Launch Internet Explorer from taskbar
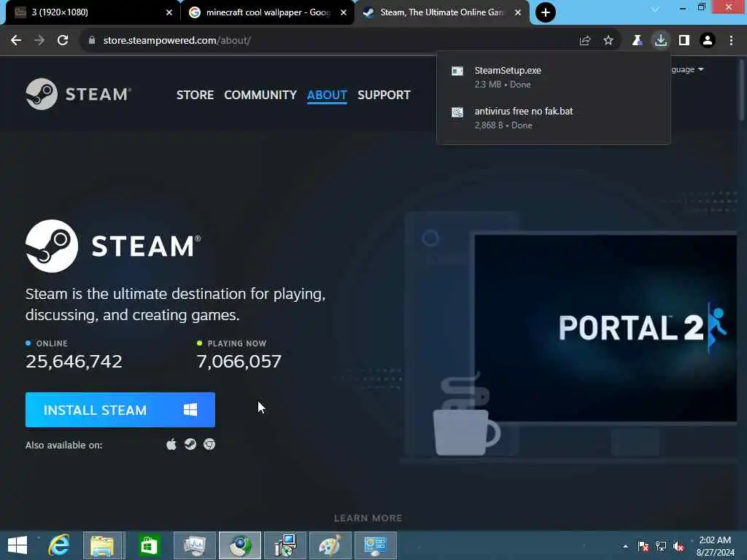 pos(59,545)
